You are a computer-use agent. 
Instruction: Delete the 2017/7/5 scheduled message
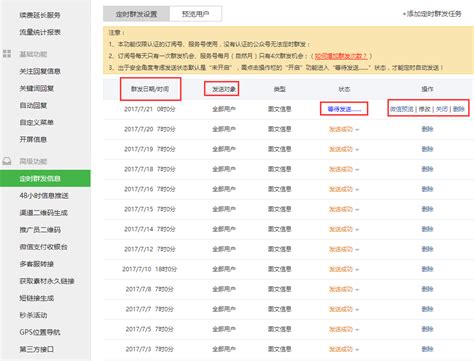tap(427, 329)
